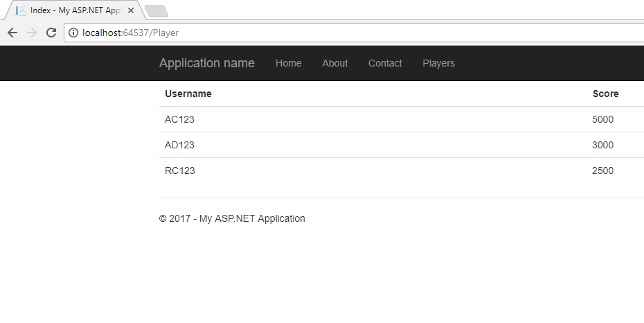The width and height of the screenshot is (644, 323).
Task: Click the Username column header
Action: [x=188, y=94]
